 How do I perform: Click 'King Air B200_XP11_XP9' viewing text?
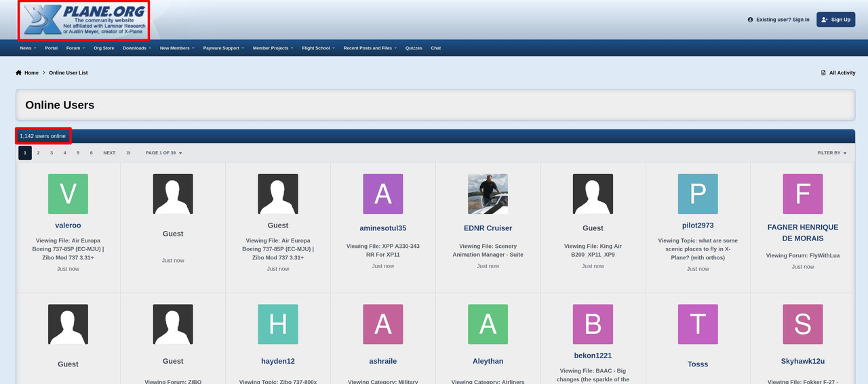593,251
